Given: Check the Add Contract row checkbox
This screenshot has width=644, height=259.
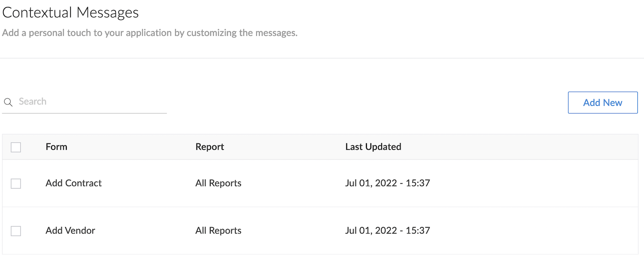Looking at the screenshot, I should [16, 183].
